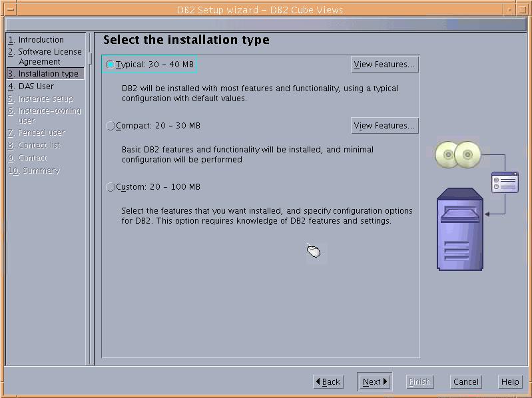The height and width of the screenshot is (398, 532).
Task: Open View Features for Typical install
Action: click(384, 65)
